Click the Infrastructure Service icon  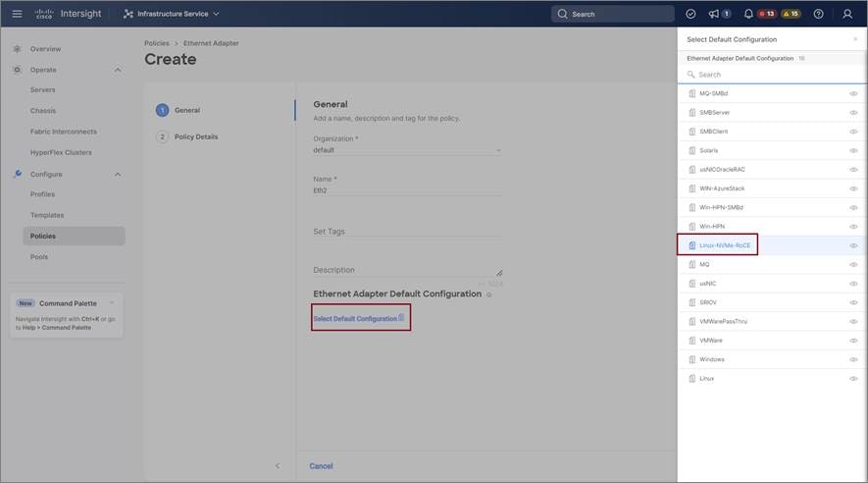(128, 14)
